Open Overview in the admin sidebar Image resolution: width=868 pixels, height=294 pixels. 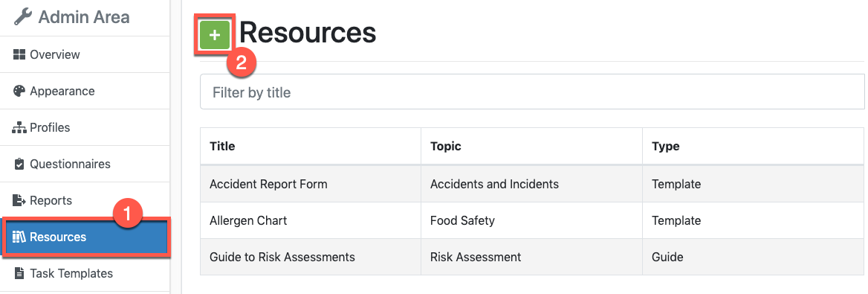pos(85,54)
